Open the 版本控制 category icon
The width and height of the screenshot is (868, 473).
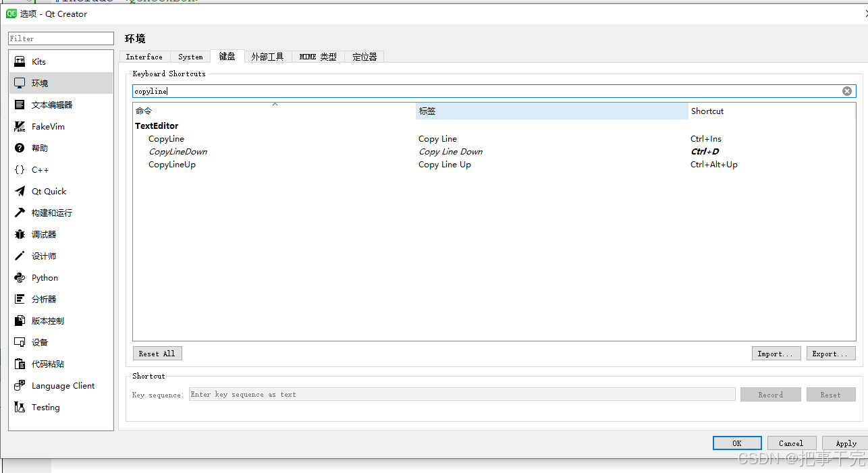(x=20, y=321)
